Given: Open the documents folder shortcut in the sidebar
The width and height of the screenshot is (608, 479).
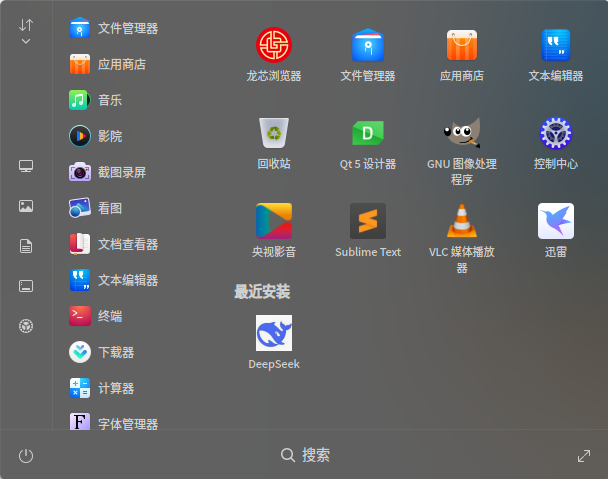Looking at the screenshot, I should 26,246.
